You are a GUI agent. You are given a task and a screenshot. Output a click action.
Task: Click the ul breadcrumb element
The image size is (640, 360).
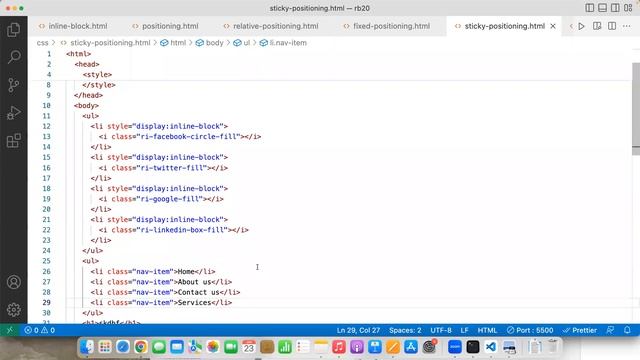(242, 43)
